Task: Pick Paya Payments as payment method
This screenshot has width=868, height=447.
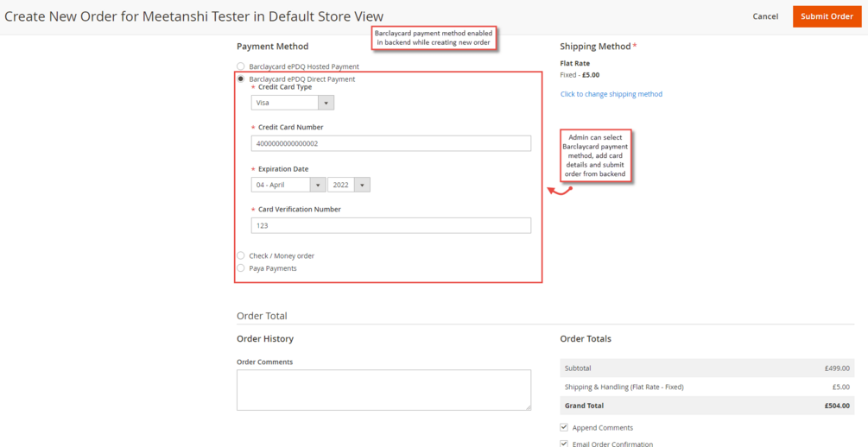Action: pos(241,268)
